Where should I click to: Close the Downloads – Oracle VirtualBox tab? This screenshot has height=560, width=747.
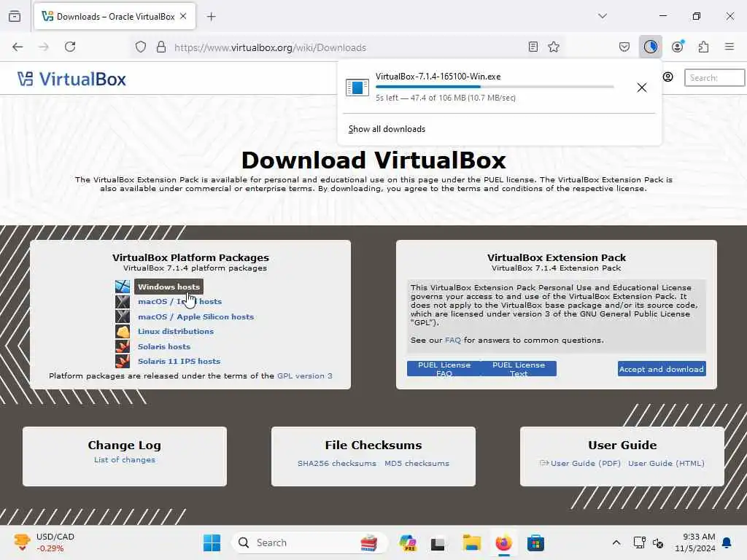pos(183,16)
